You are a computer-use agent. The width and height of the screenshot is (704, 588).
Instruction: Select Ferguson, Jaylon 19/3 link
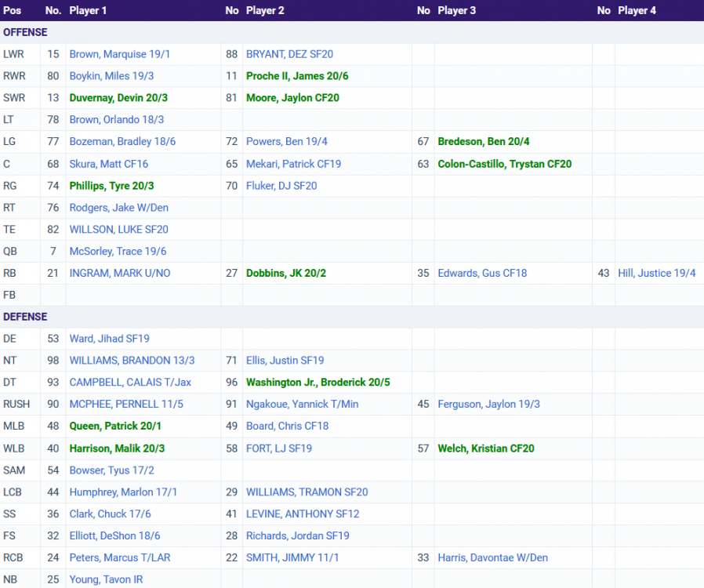(x=489, y=405)
